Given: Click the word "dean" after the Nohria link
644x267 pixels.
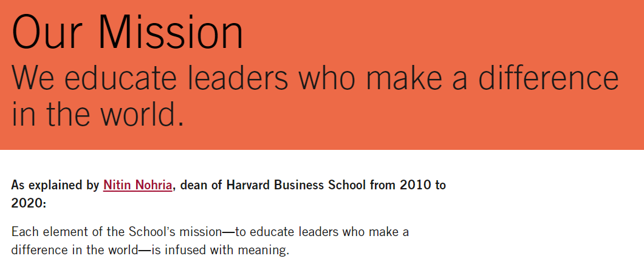Looking at the screenshot, I should 193,185.
